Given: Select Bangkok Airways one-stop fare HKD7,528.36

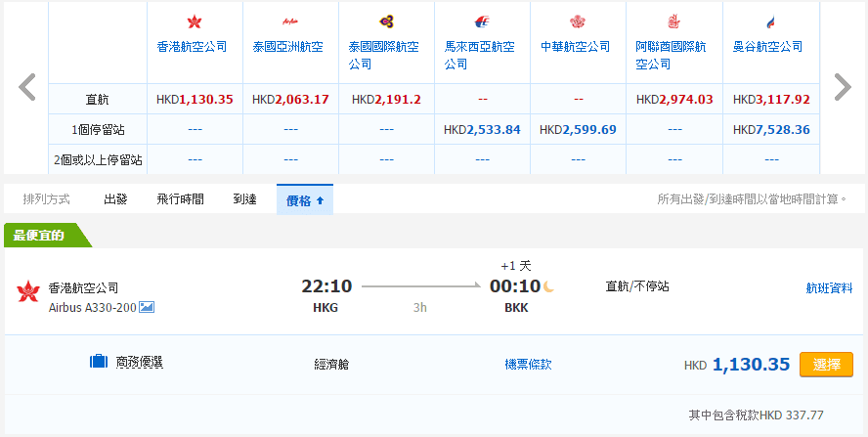Looking at the screenshot, I should tap(771, 129).
